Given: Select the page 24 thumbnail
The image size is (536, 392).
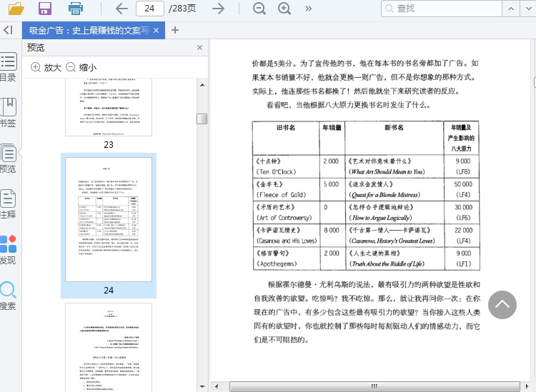Looking at the screenshot, I should click(109, 219).
